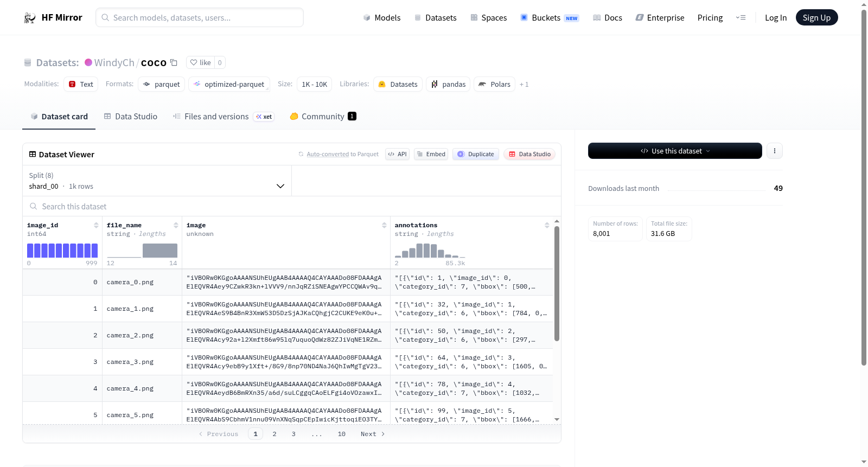Select the optimized-parquet format tag

(229, 84)
